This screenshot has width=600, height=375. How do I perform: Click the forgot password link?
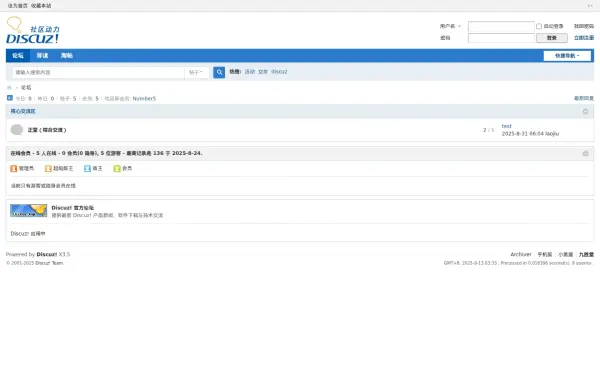pos(584,26)
